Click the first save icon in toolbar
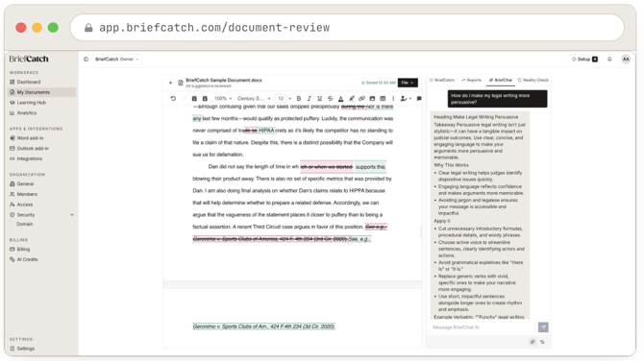The height and width of the screenshot is (361, 644). click(x=194, y=99)
